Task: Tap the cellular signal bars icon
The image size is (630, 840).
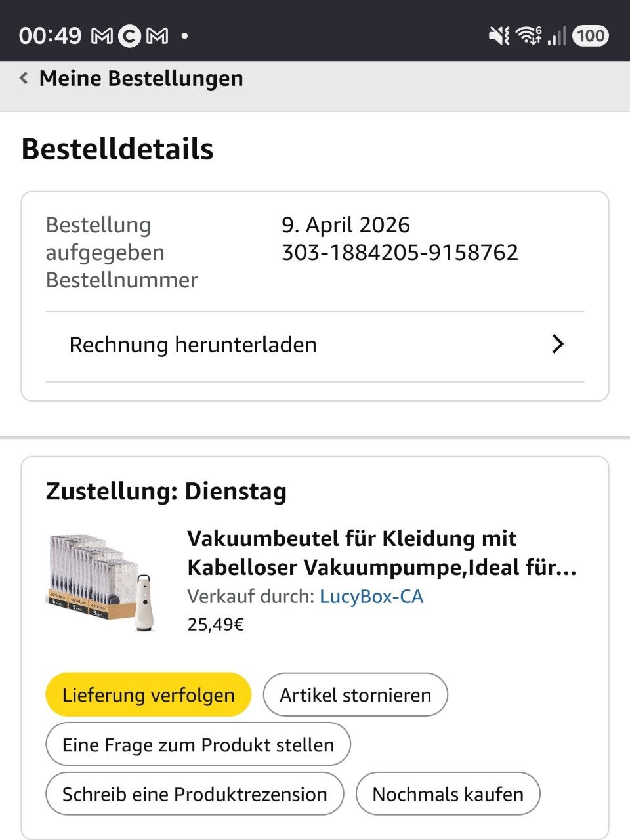Action: tap(556, 35)
